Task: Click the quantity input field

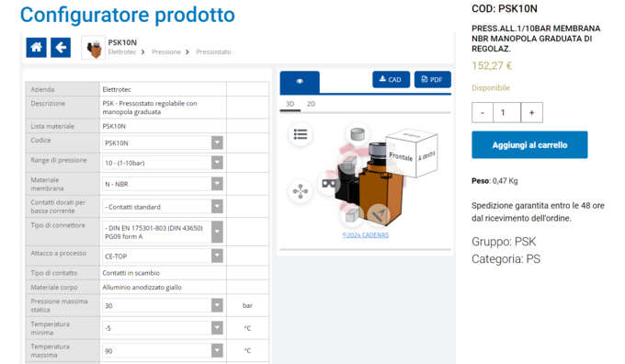Action: tap(506, 113)
